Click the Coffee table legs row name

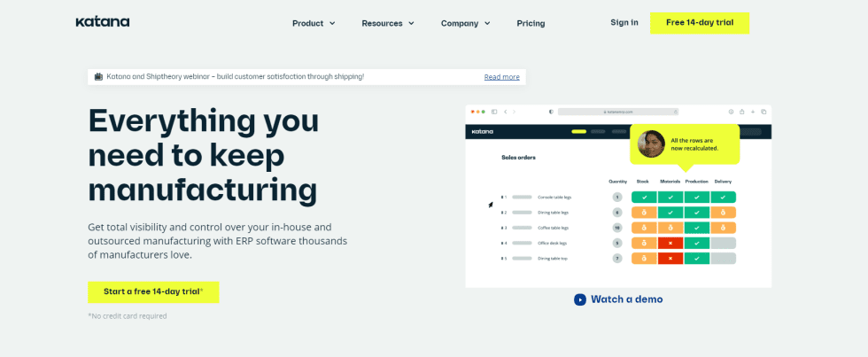pos(553,228)
